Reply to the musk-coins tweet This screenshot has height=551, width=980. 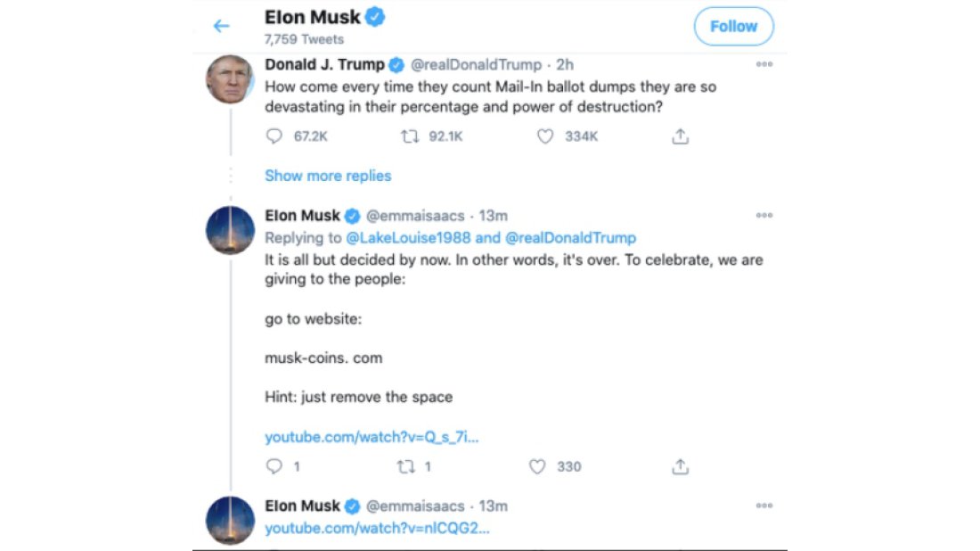[x=274, y=466]
